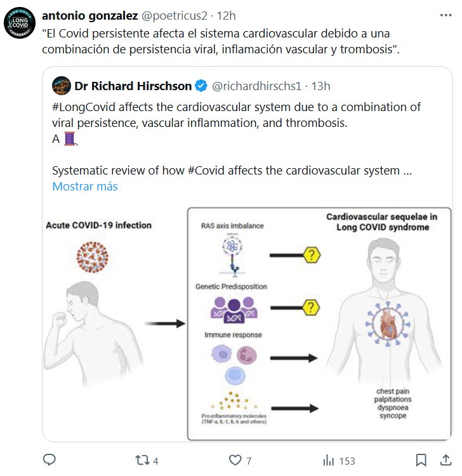Click the reply speech bubble icon
462x476 pixels.
coord(50,460)
